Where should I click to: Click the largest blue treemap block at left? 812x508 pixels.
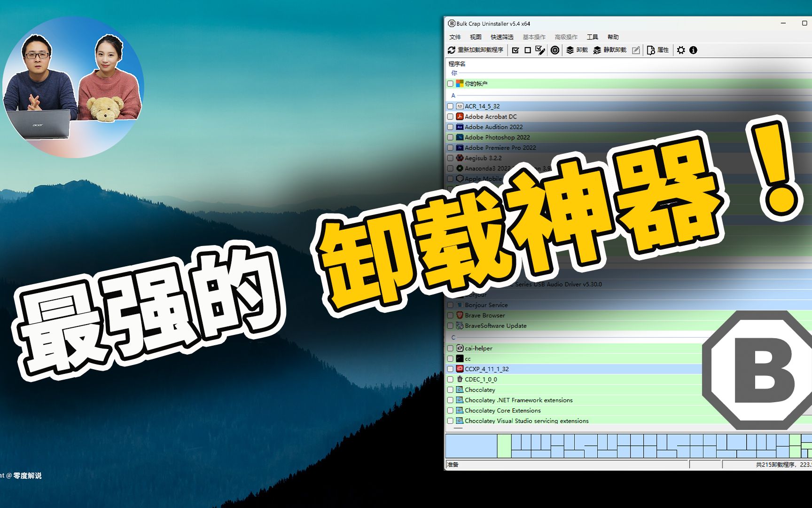(471, 446)
